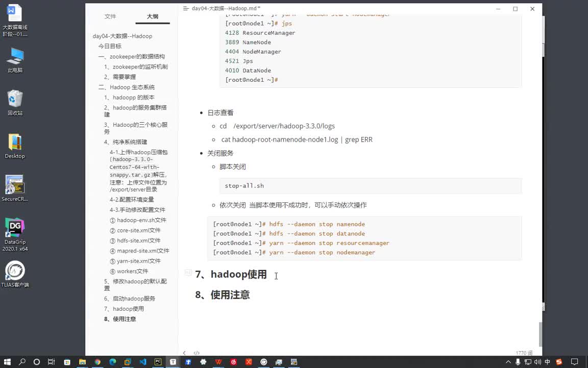Jump to 7、hadoop使用 in outline
The width and height of the screenshot is (588, 368).
(124, 309)
